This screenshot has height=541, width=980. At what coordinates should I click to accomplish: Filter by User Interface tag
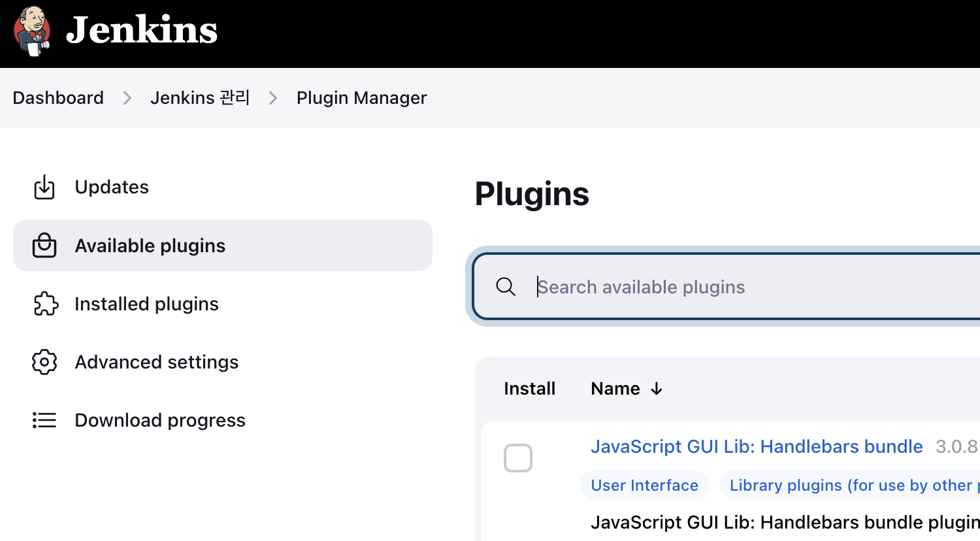(644, 485)
